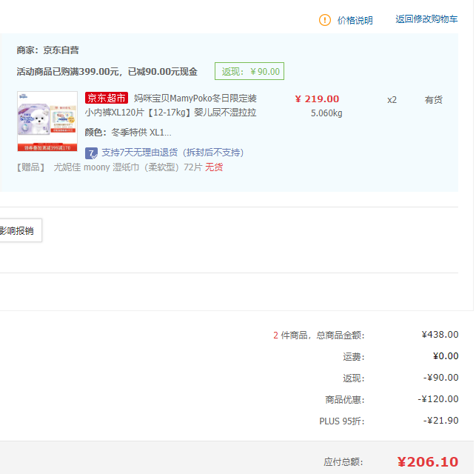Select the 尤妮佳 moony 湿纸巾 gift item

click(127, 167)
